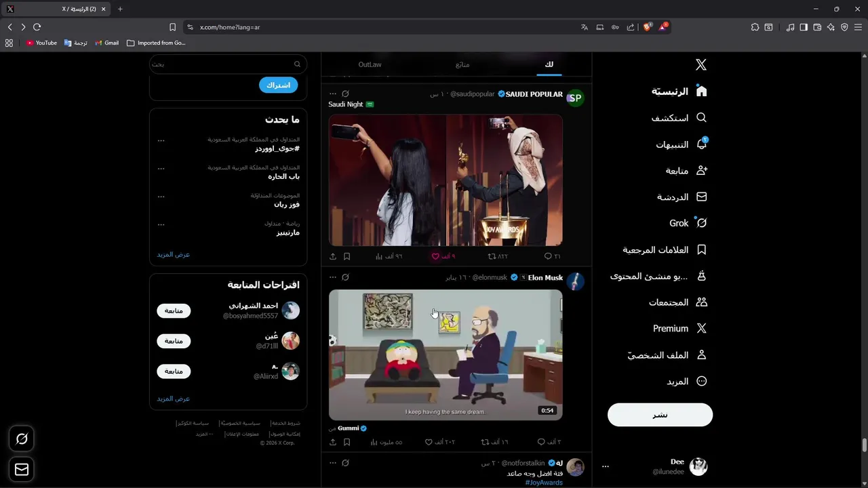Click the نشر post button
The height and width of the screenshot is (488, 868).
coord(660,415)
